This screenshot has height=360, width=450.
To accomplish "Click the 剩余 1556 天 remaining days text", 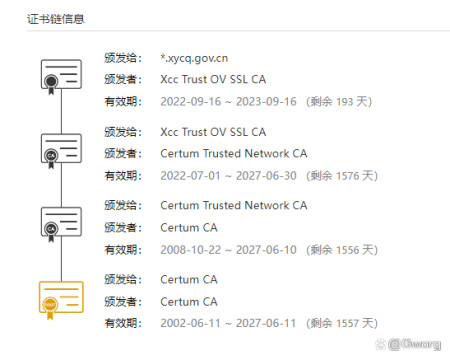I will [x=342, y=250].
